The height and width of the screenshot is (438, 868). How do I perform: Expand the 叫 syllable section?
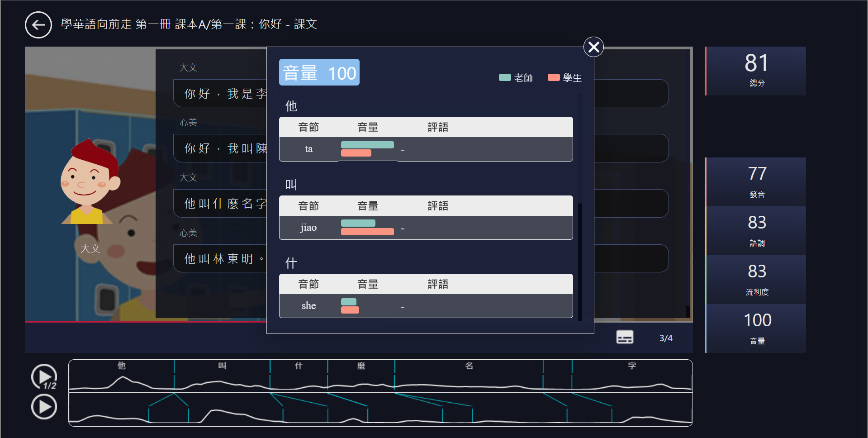(x=291, y=184)
